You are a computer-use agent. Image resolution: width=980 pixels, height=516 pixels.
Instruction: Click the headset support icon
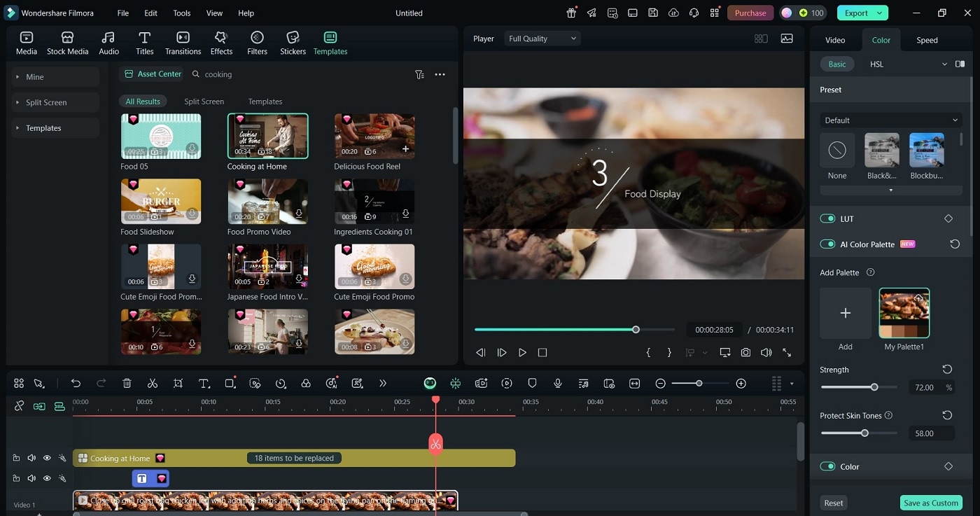tap(694, 13)
